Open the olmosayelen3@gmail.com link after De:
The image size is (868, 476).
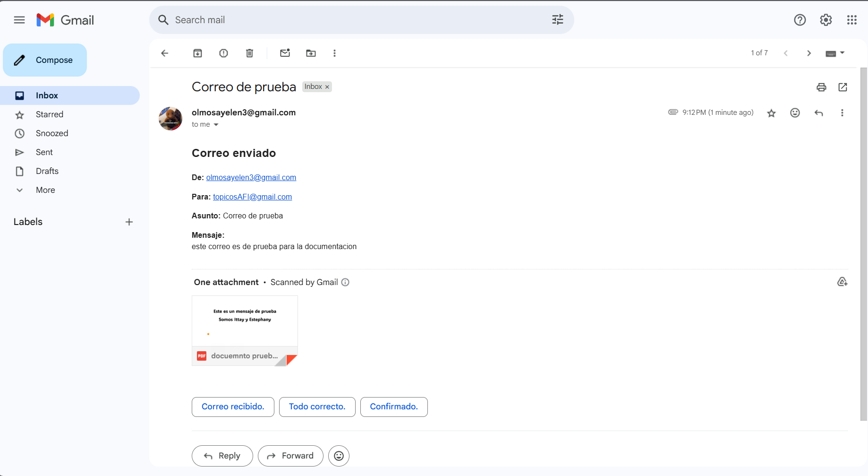click(x=251, y=177)
